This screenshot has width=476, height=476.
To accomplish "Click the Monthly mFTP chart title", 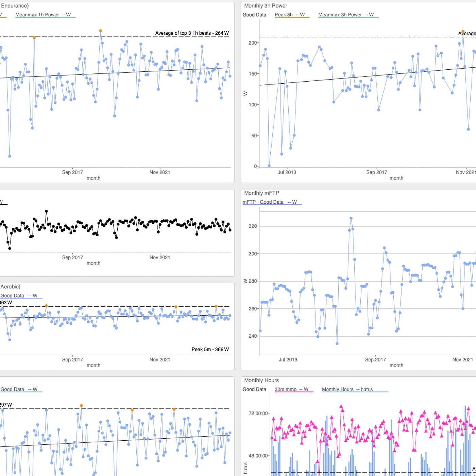I will click(261, 193).
